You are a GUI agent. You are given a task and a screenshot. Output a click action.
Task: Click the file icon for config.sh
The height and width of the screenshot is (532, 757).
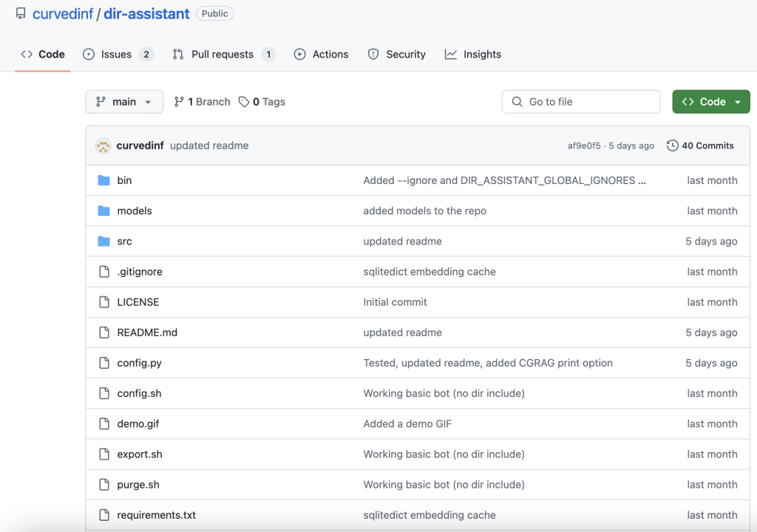(x=103, y=393)
